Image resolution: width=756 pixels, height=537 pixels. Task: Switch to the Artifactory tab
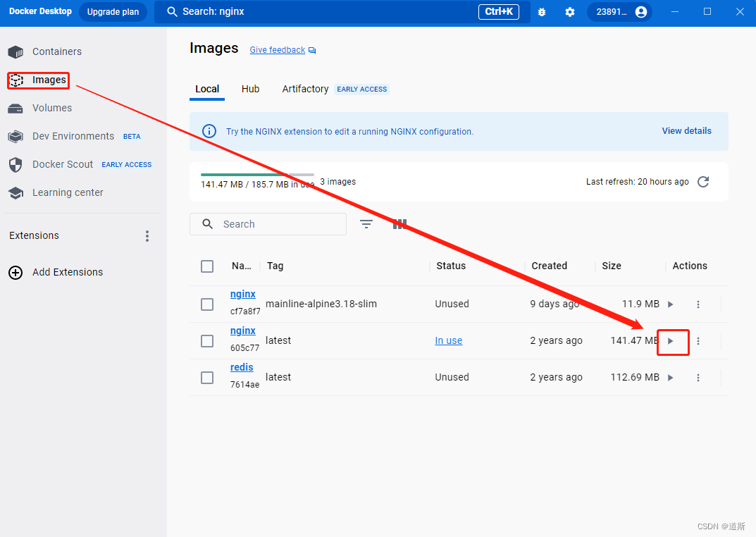coord(305,89)
